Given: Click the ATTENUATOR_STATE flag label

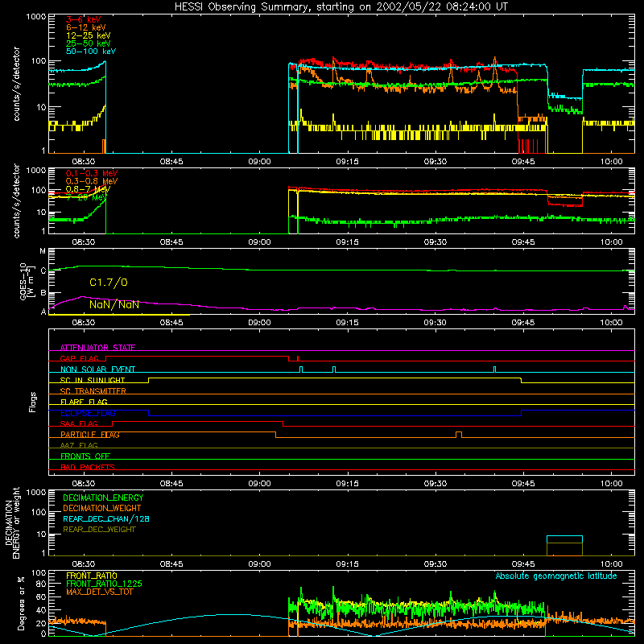Looking at the screenshot, I should tap(97, 348).
